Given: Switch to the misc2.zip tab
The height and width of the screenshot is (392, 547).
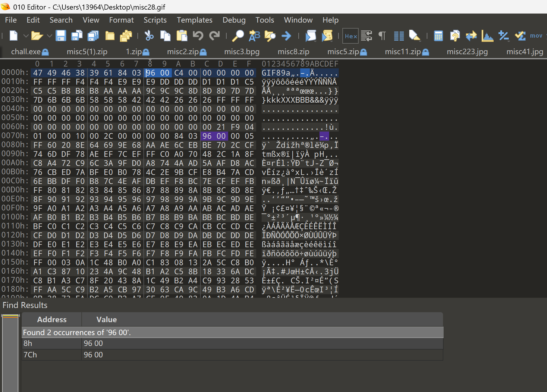Looking at the screenshot, I should [187, 52].
